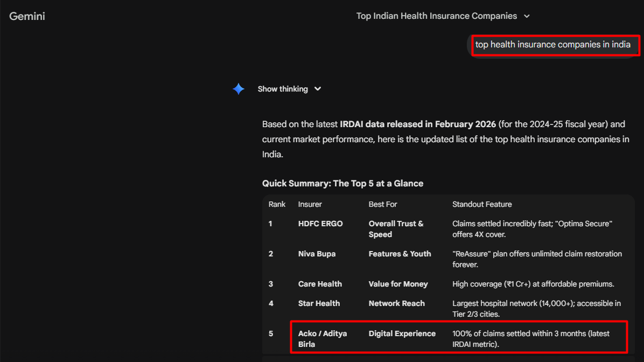Click the bold 'IRDAI data released in February 2026' text
Viewport: 644px width, 362px height.
coord(418,124)
